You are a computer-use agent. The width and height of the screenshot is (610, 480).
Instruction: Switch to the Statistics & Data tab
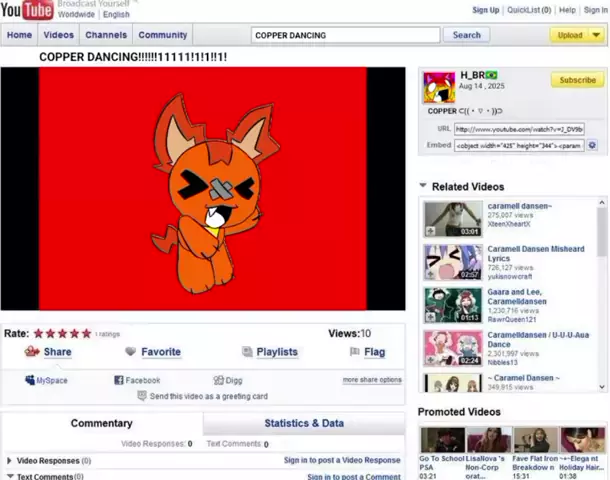click(303, 423)
